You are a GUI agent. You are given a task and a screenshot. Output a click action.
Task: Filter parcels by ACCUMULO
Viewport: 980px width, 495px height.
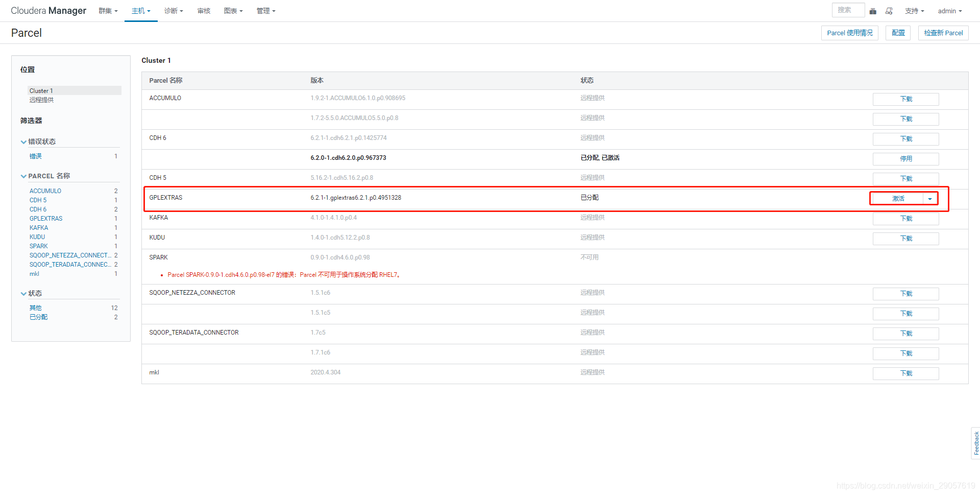point(45,191)
